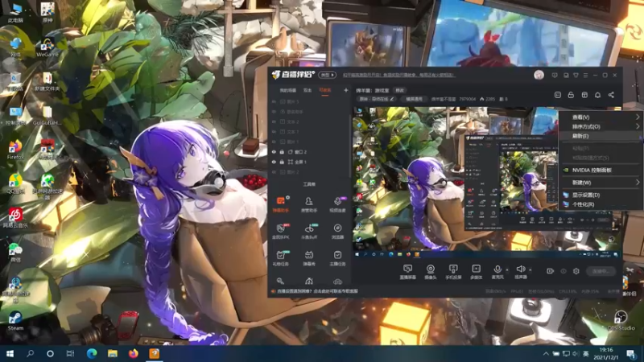Open the 礼物任务 tool
Viewport: 644px width, 362px height.
[281, 258]
